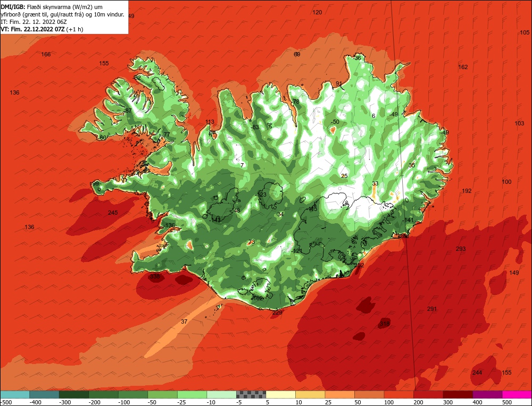Screen dimensions: 532x406
Task: Click the initial time line 'IT: Fim. 22. 12. 2022 06Z'
Action: pyautogui.click(x=34, y=22)
